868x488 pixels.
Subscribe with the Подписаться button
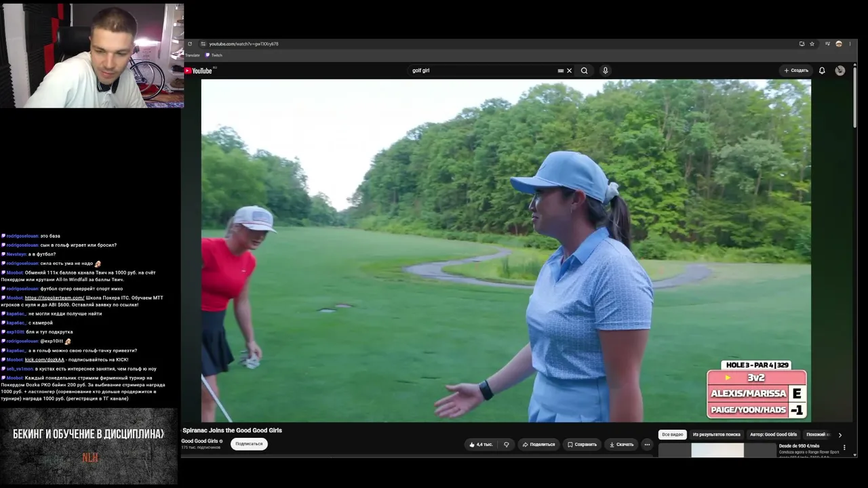[x=249, y=444]
